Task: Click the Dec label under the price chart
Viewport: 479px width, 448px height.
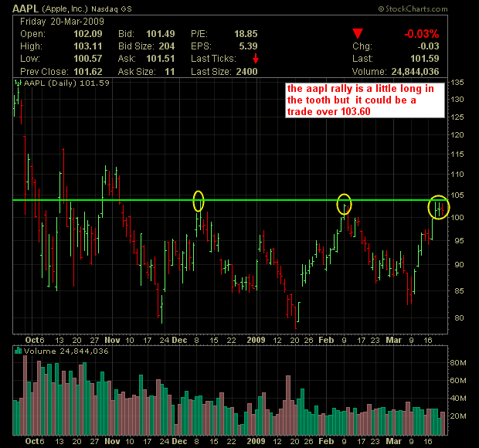Action: (x=179, y=340)
